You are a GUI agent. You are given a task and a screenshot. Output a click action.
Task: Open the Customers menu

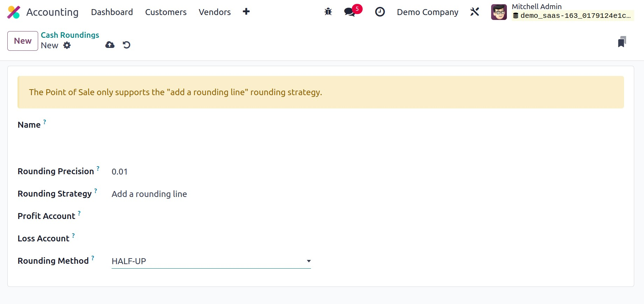click(x=166, y=12)
